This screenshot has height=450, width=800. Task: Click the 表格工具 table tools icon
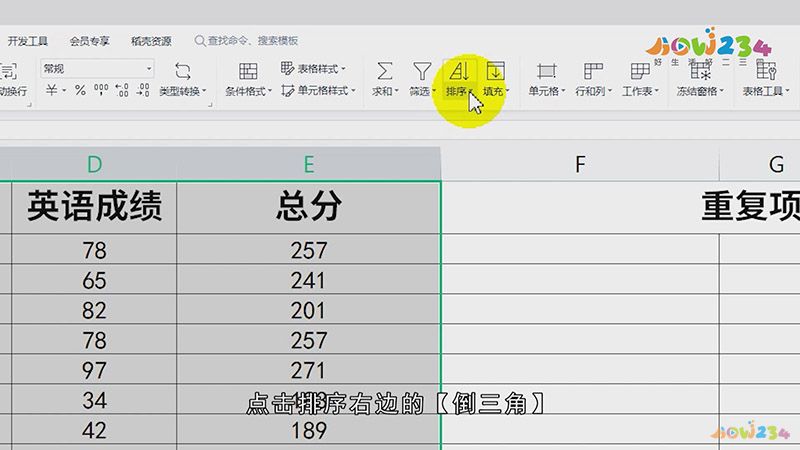coord(766,71)
